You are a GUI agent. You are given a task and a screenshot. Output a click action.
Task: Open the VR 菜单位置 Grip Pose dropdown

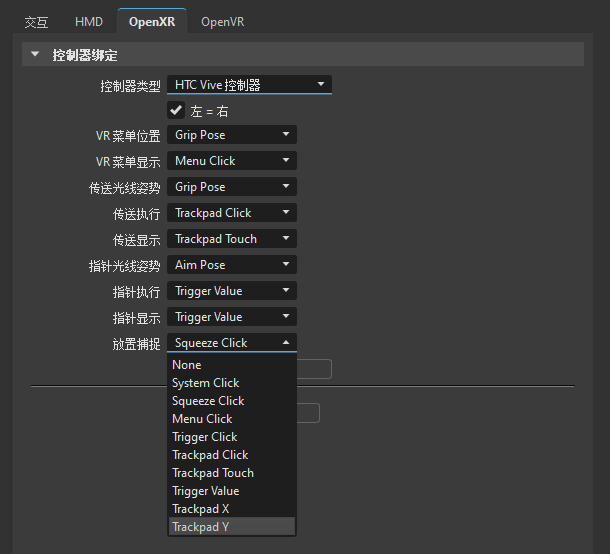coord(232,135)
